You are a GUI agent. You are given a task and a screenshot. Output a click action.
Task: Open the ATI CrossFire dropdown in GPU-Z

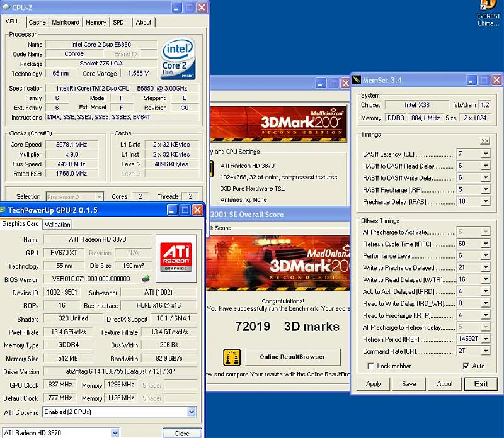[192, 412]
